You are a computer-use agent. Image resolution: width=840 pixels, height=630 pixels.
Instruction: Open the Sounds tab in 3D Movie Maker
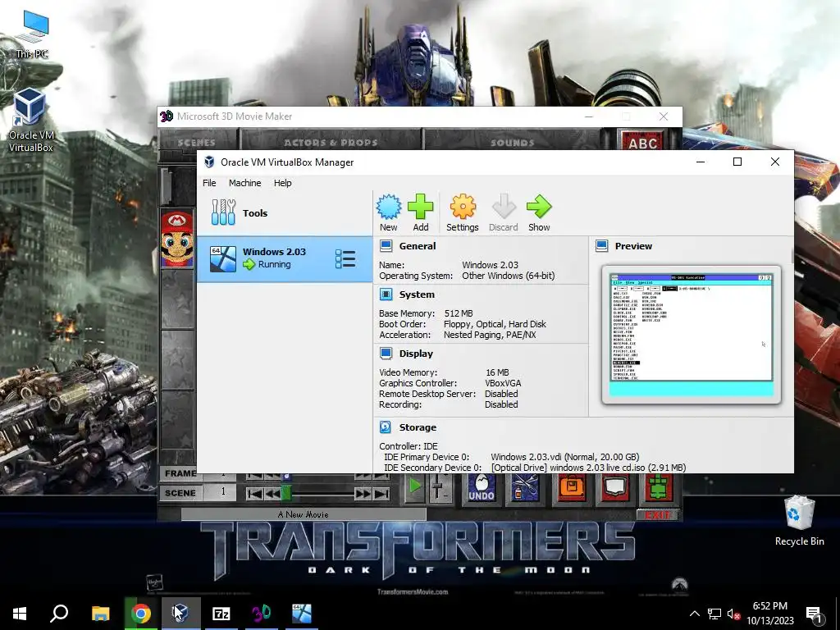point(512,143)
